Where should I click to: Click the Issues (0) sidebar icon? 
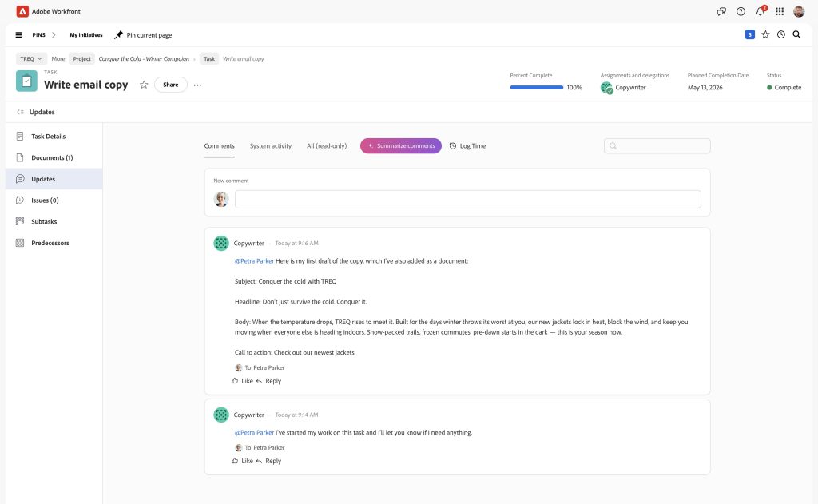click(x=20, y=200)
